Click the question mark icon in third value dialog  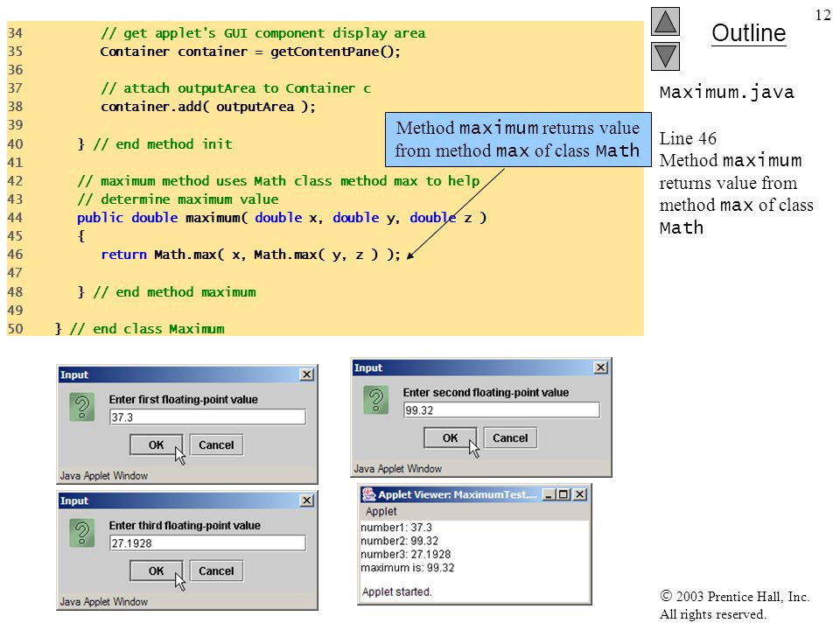pos(82,533)
